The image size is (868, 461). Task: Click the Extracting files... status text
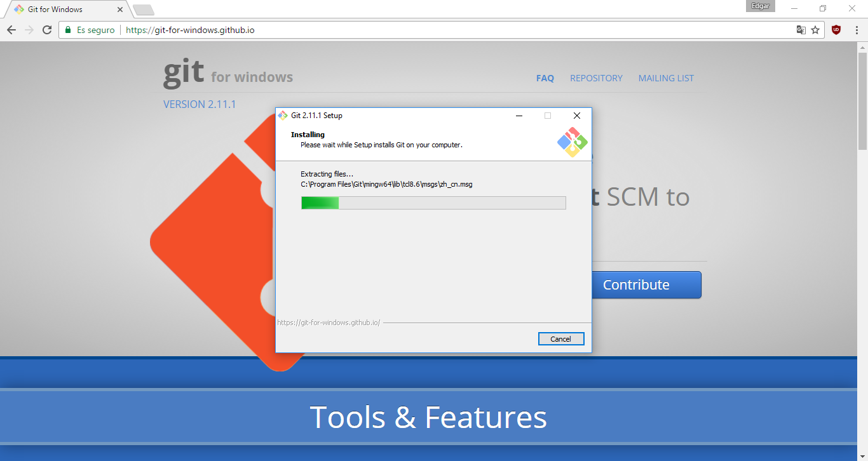coord(327,174)
